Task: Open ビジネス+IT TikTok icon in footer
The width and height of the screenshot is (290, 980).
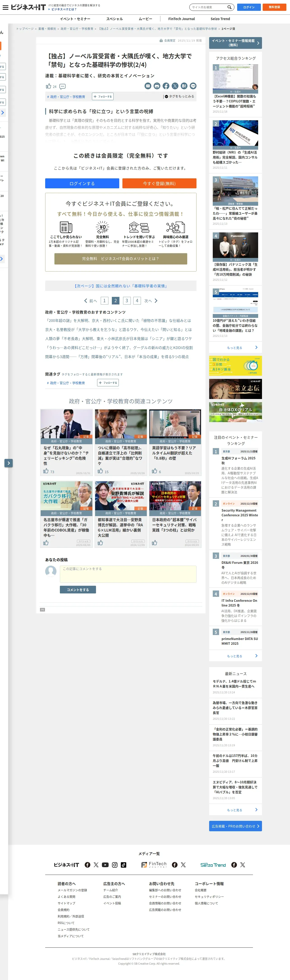Action: 124,865
